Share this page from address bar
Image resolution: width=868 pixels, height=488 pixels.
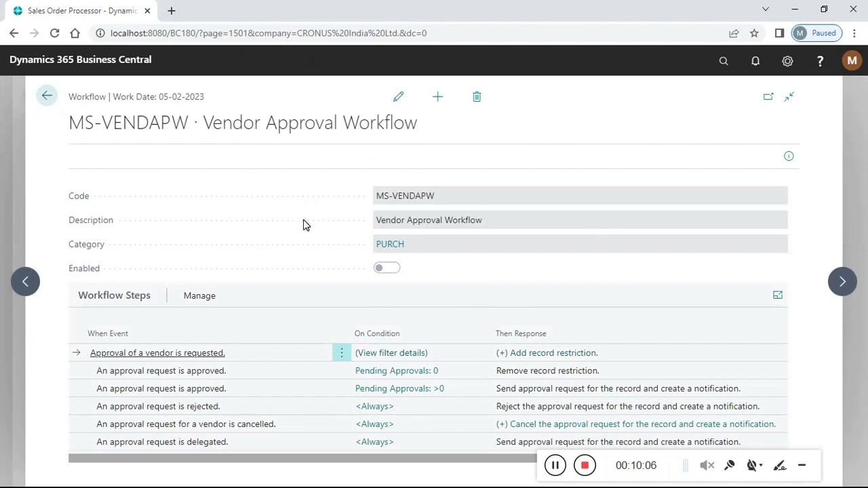coord(734,33)
